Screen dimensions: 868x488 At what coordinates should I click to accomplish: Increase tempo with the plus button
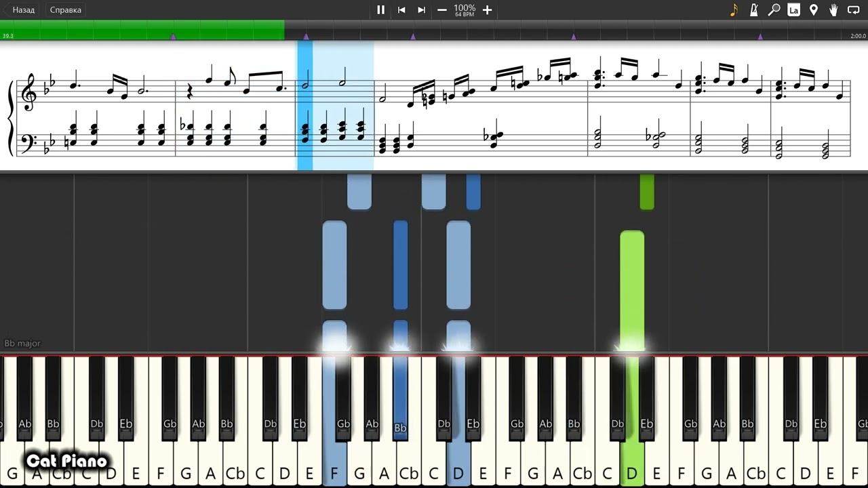click(x=487, y=9)
